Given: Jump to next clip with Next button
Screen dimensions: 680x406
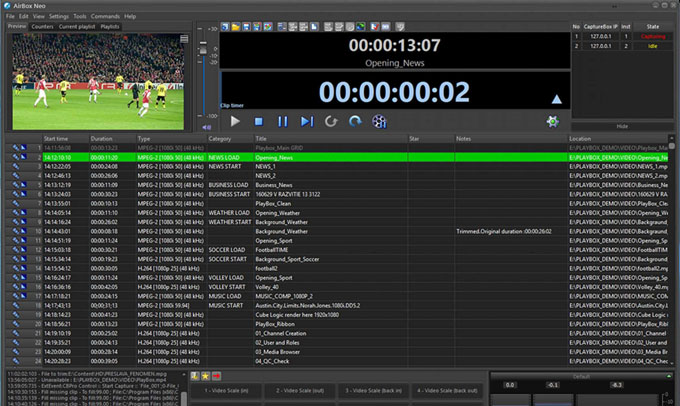Looking at the screenshot, I should (x=307, y=122).
